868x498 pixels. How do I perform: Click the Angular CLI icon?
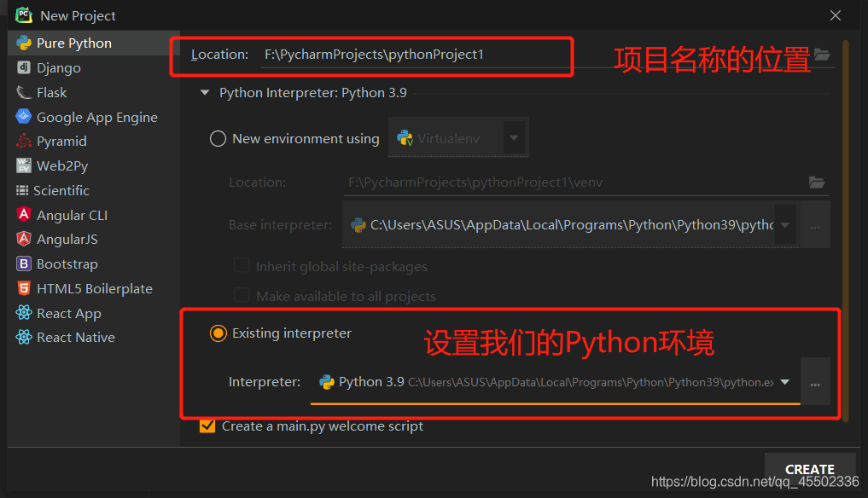pos(24,214)
